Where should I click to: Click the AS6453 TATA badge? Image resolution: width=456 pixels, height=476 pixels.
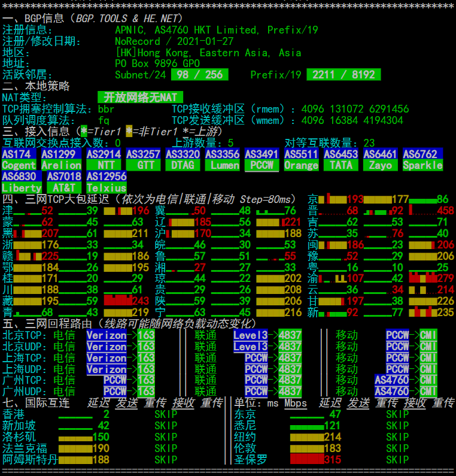341,160
